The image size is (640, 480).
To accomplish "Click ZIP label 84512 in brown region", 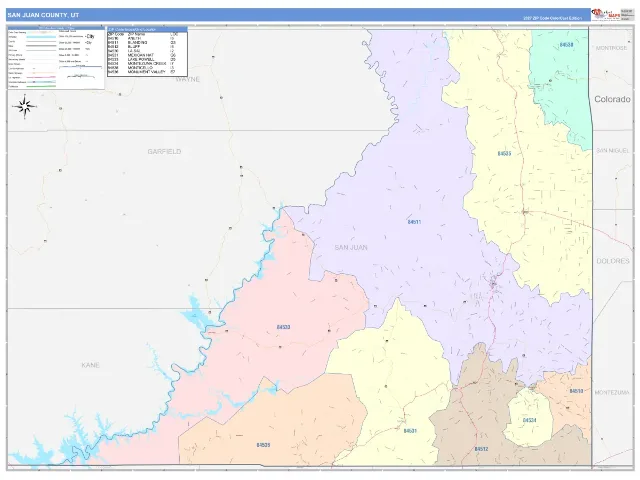I will click(x=481, y=449).
